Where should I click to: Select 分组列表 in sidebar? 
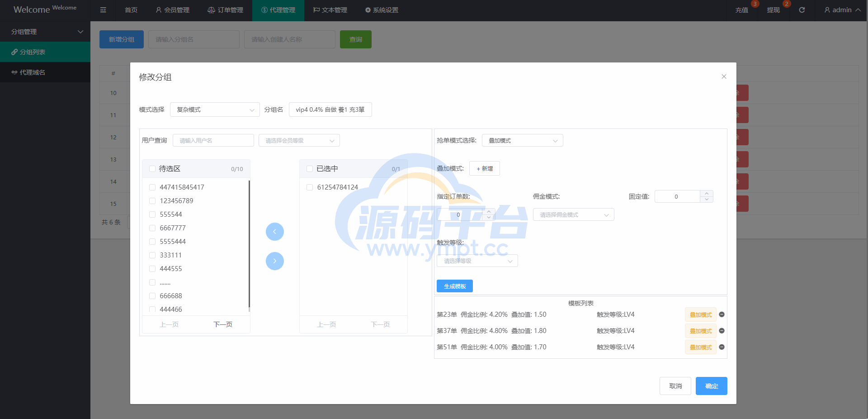point(45,52)
